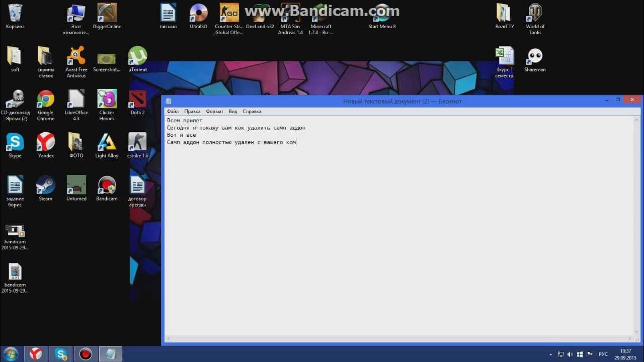Open CD-дисковод shortcut icon
The image size is (644, 362).
click(x=15, y=106)
